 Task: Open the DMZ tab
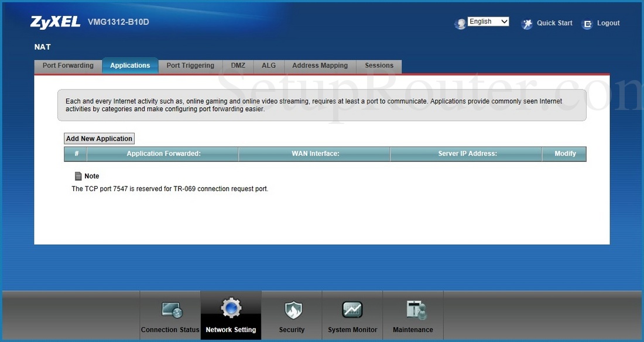click(x=238, y=65)
